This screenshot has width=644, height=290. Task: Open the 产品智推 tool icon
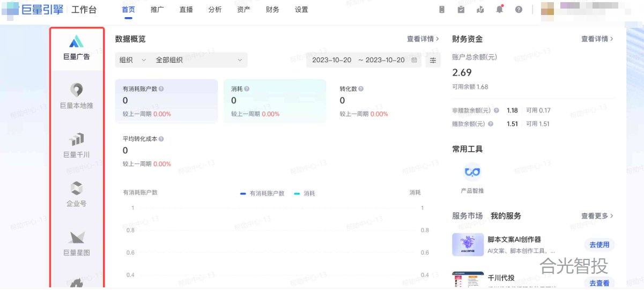[x=472, y=172]
